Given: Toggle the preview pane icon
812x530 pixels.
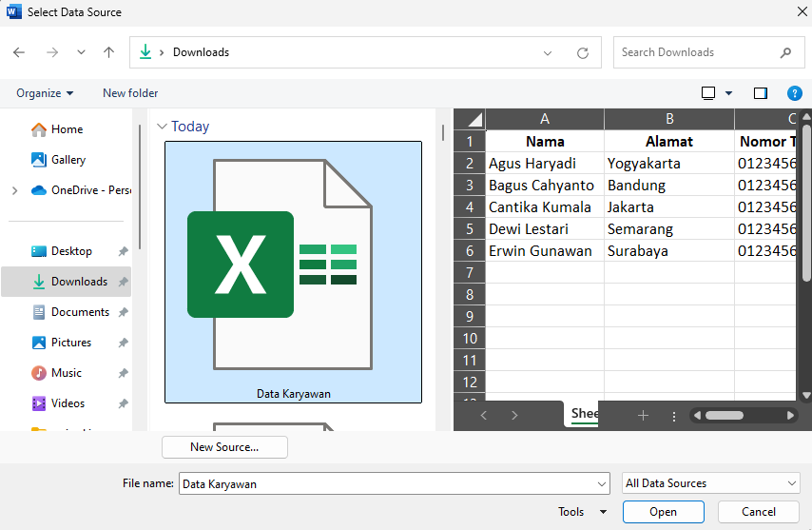Looking at the screenshot, I should pyautogui.click(x=760, y=93).
